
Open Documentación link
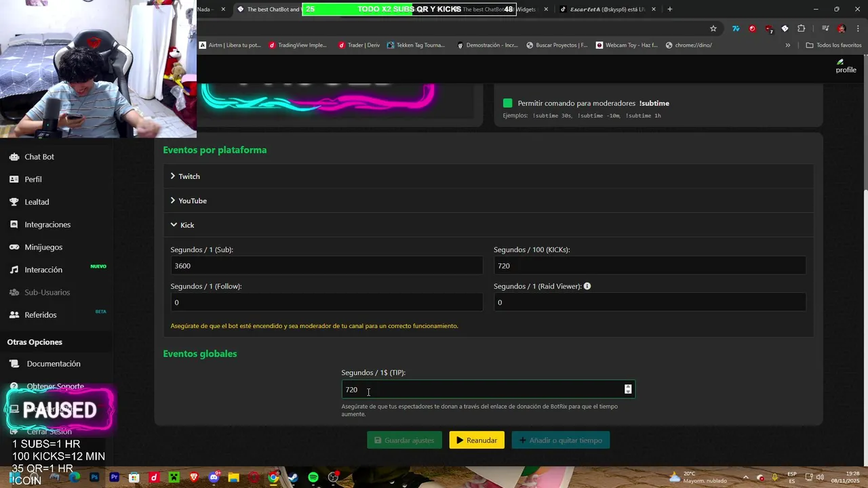point(54,364)
